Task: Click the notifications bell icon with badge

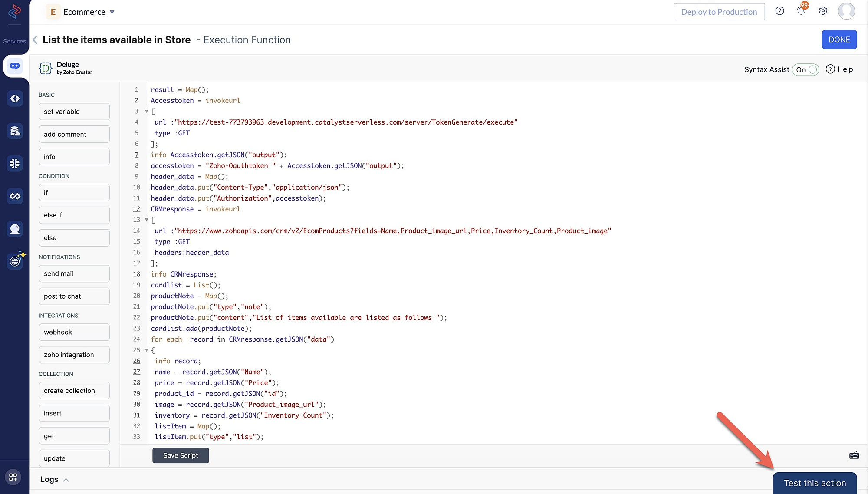Action: pos(801,11)
